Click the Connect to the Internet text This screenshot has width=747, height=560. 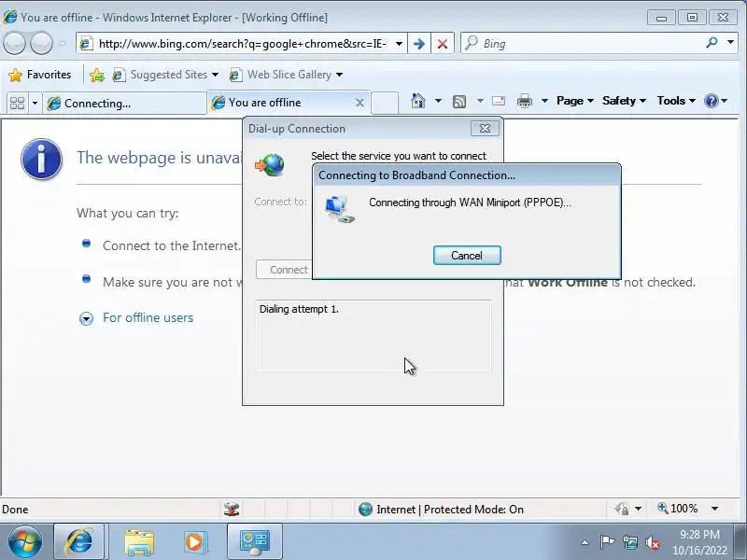[172, 245]
